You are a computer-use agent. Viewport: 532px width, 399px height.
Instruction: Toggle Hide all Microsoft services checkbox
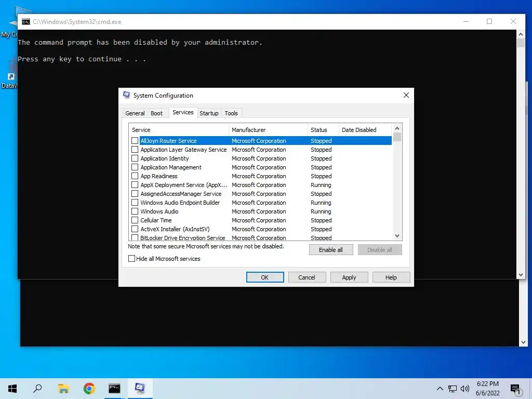coord(131,259)
